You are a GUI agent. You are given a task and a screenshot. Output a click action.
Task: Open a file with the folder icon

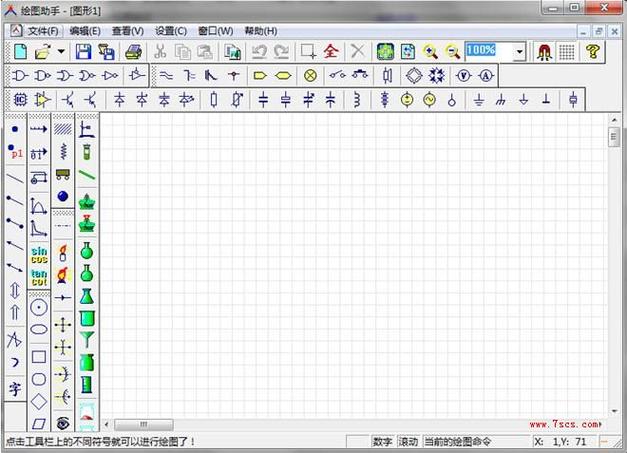[x=43, y=52]
